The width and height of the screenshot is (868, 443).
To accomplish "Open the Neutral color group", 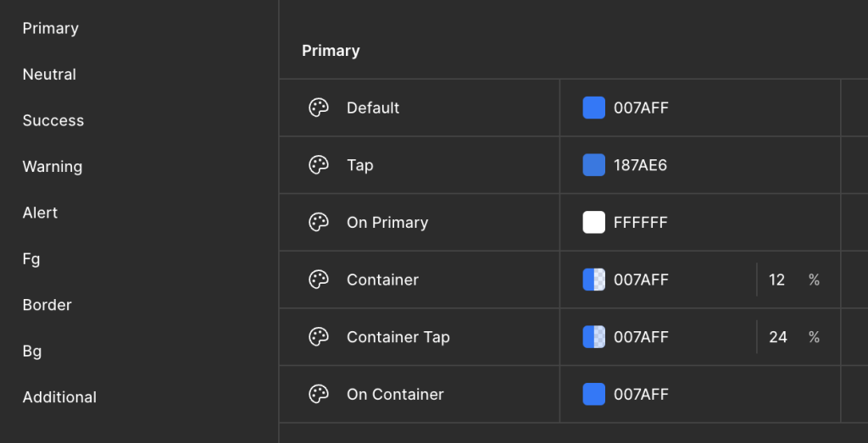I will [x=49, y=75].
